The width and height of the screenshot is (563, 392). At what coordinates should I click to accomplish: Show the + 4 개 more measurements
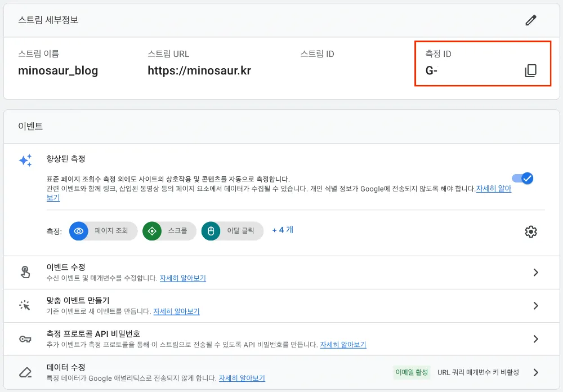click(283, 230)
